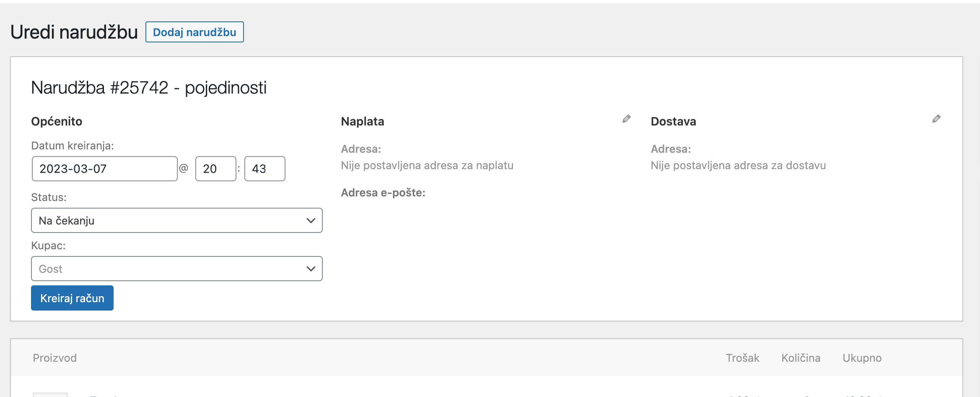Click the Trošak column header
Viewport: 980px width, 397px height.
(x=743, y=358)
